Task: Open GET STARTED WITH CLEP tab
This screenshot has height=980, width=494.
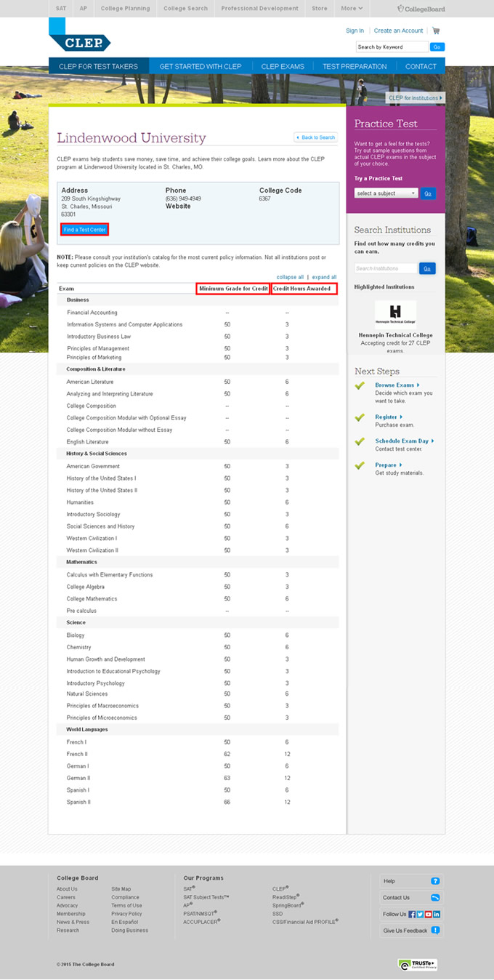Action: coord(201,66)
